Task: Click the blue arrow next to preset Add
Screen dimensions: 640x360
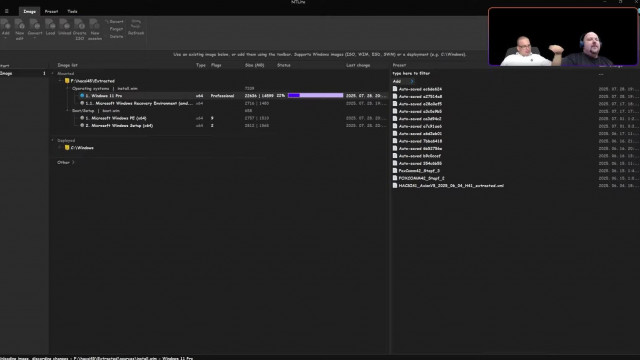Action: pos(411,81)
